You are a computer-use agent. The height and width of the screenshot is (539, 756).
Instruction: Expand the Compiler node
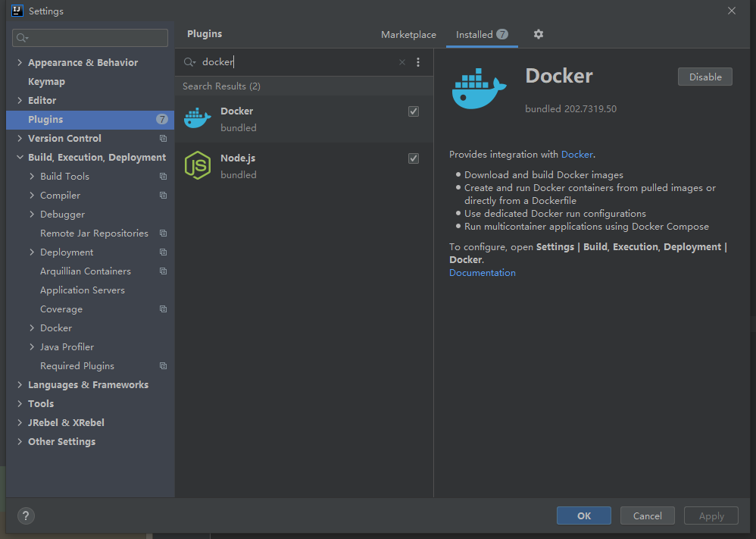tap(32, 195)
